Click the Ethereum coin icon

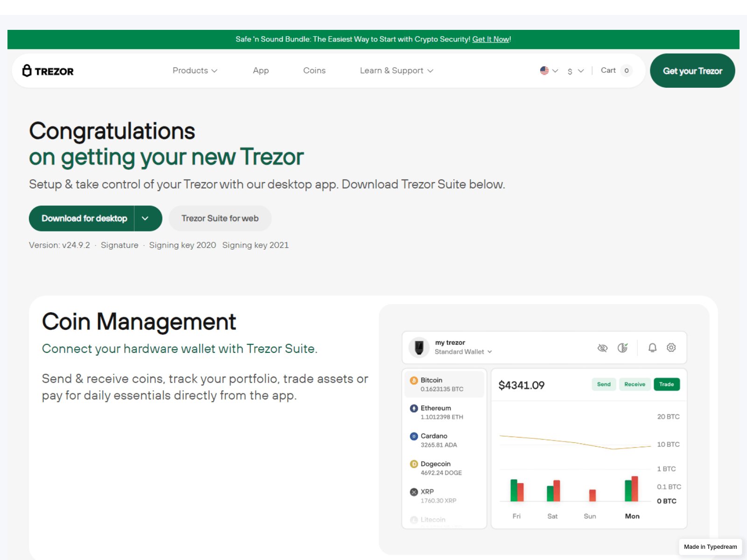pos(414,408)
